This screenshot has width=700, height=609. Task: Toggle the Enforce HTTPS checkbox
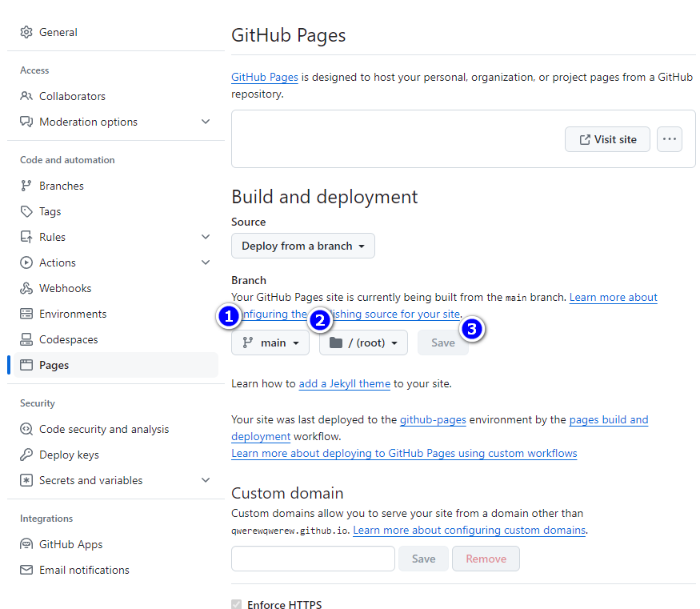(236, 604)
